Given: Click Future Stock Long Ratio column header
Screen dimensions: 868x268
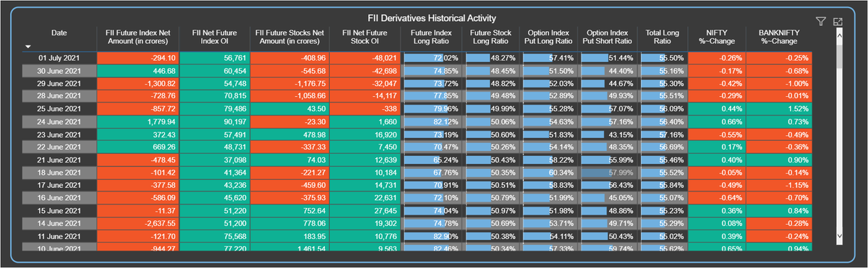Looking at the screenshot, I should click(491, 38).
